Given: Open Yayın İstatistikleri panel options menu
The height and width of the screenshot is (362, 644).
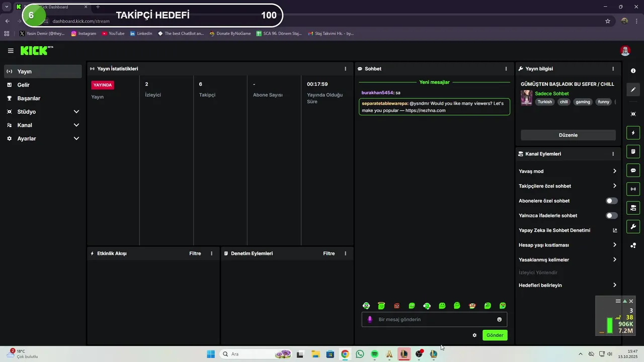Looking at the screenshot, I should [x=345, y=69].
